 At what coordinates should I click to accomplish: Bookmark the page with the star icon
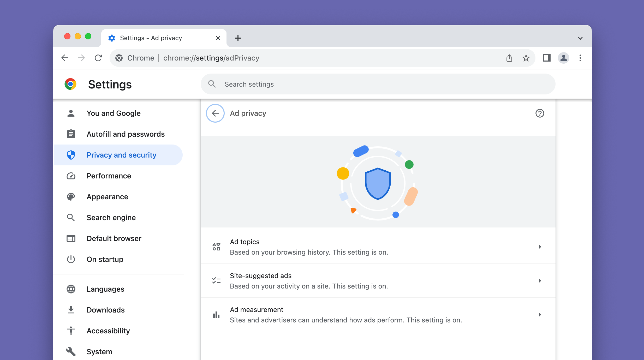526,58
